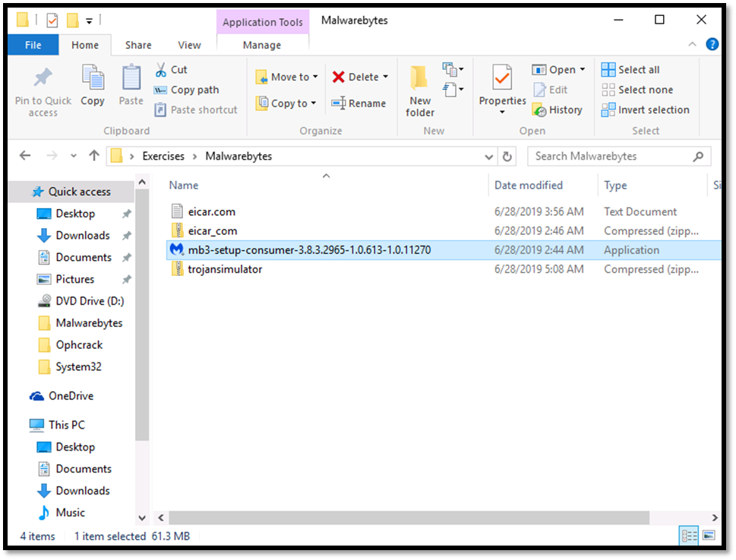Open Recent locations dropdown arrow

coord(73,156)
